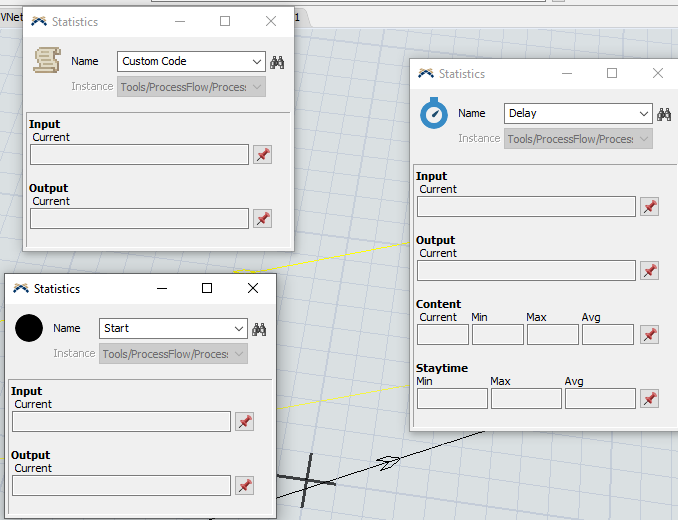
Task: Pin the Delay Output statistic
Action: [x=649, y=271]
